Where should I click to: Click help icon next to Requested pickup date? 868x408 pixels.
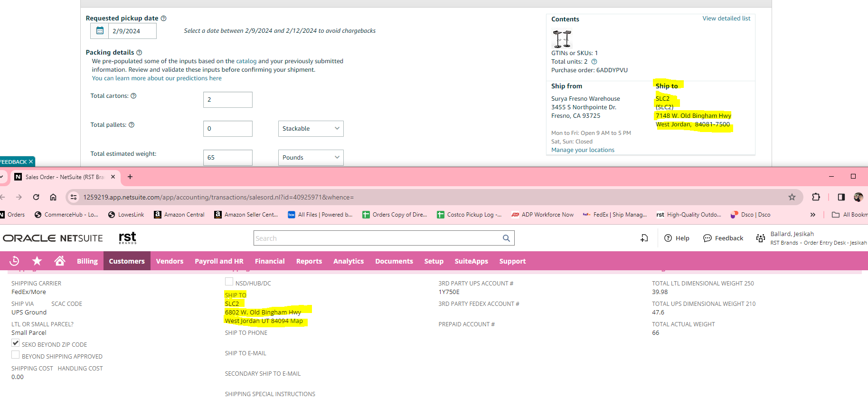point(164,19)
